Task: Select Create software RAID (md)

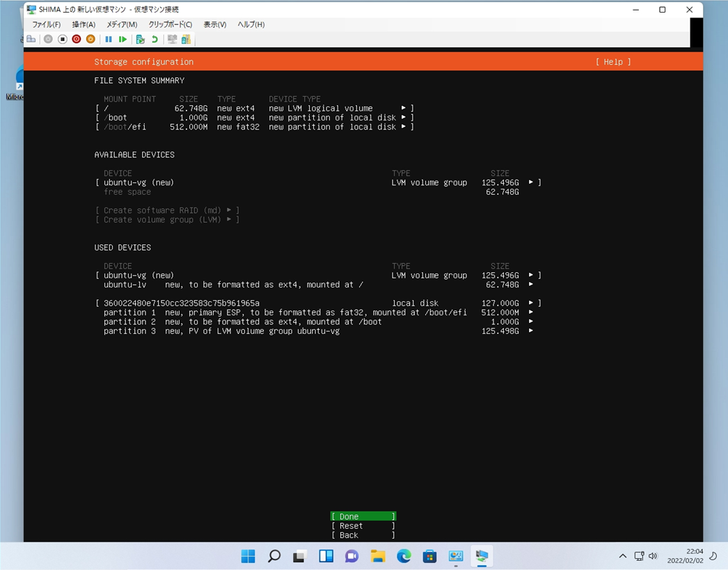Action: pos(167,210)
